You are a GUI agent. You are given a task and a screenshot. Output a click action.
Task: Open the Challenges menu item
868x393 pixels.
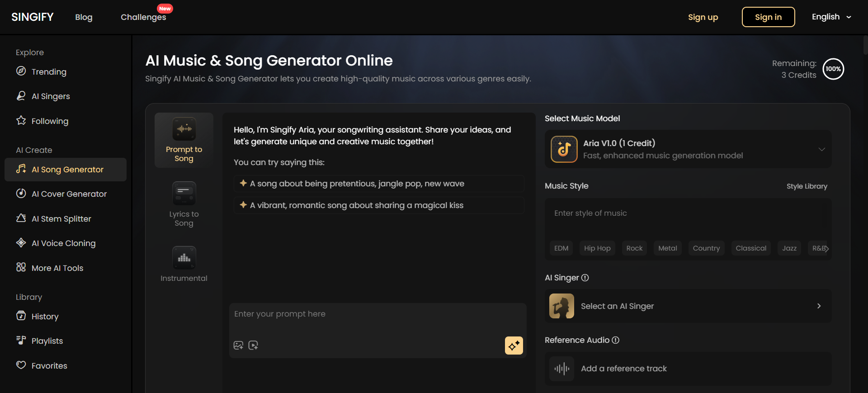tap(143, 17)
